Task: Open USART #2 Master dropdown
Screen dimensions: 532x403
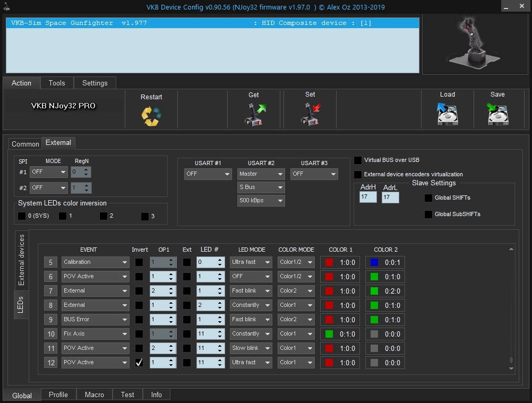Action: 261,174
